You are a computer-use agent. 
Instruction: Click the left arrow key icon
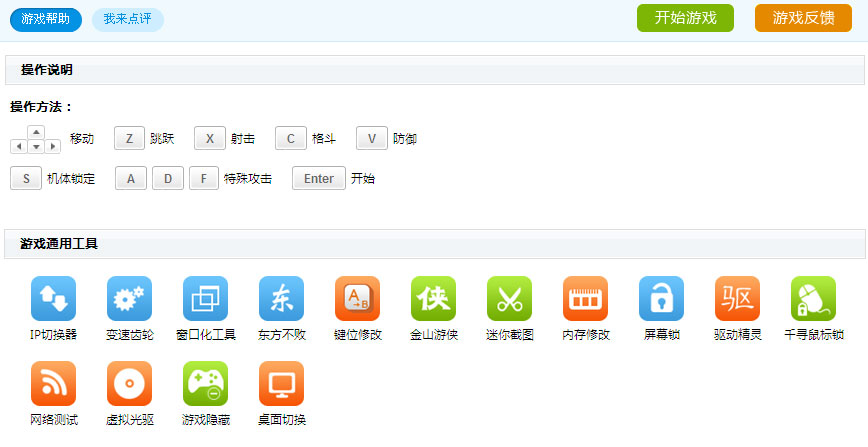click(19, 146)
